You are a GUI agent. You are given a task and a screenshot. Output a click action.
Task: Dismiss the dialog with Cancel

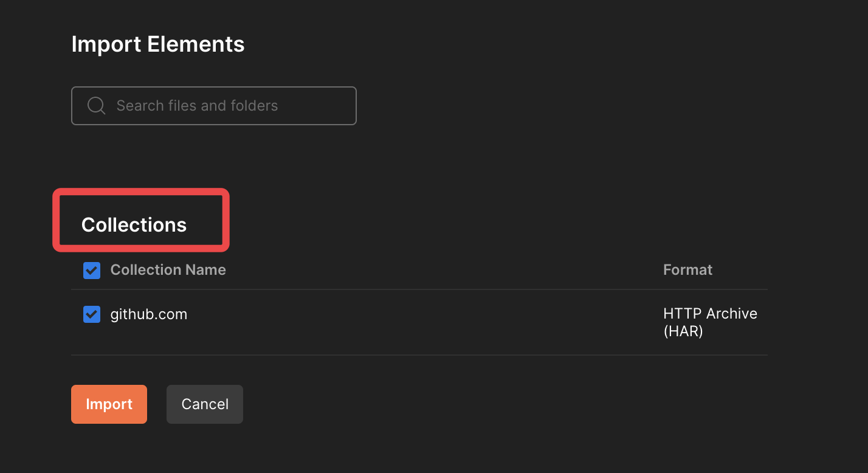[x=205, y=404]
